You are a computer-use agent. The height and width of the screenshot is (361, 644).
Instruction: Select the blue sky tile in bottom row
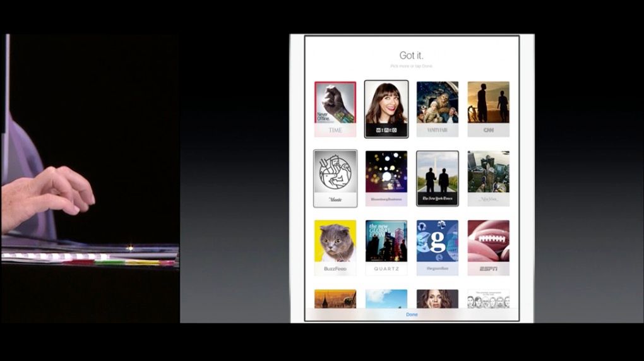(x=386, y=299)
